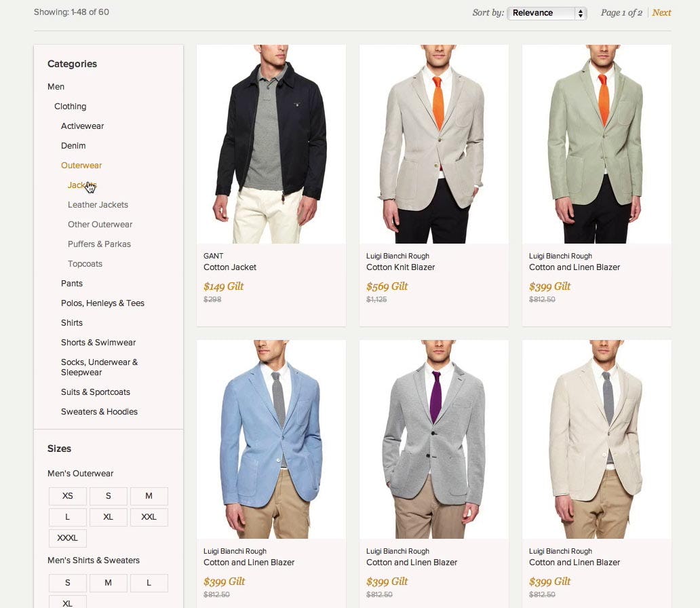Go to the Next results page
This screenshot has height=608, width=700.
(x=661, y=13)
